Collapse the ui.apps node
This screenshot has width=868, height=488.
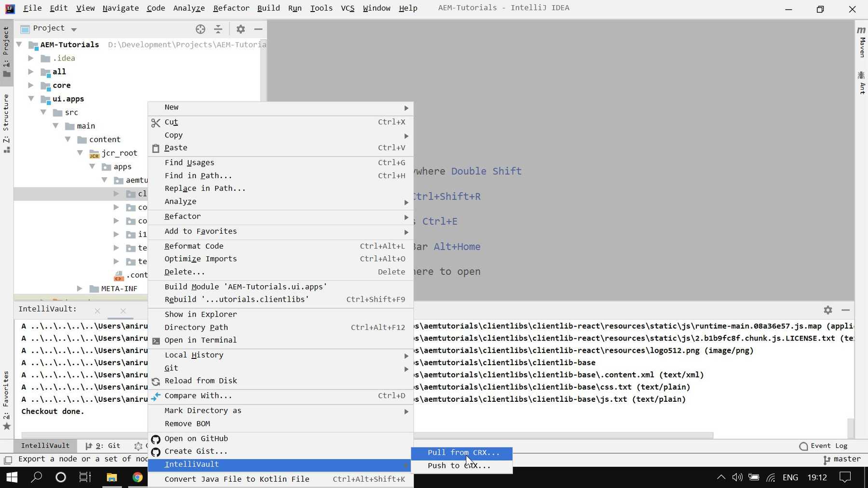coord(31,99)
